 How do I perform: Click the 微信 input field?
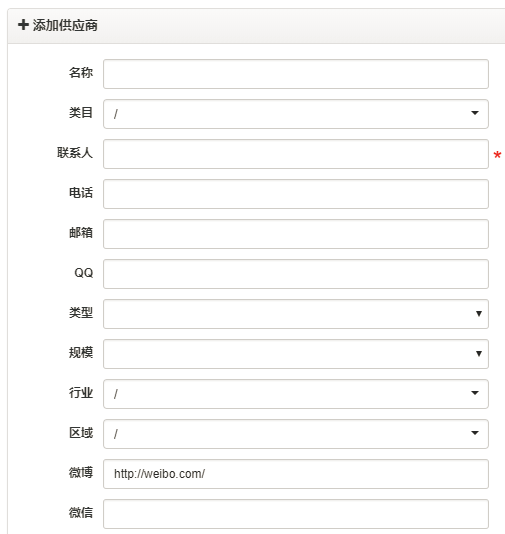coord(296,514)
